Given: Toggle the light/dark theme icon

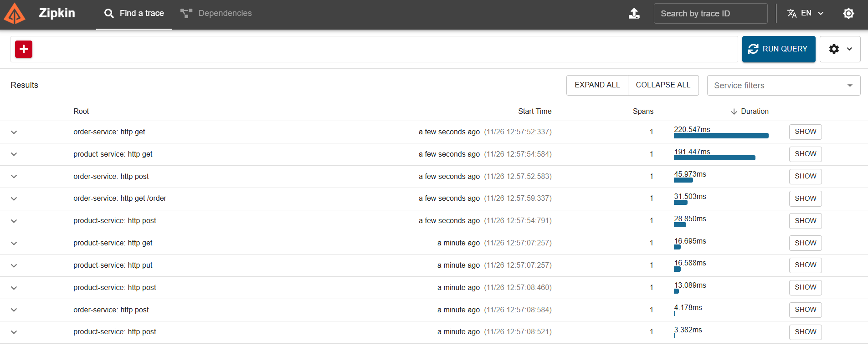Looking at the screenshot, I should [x=848, y=14].
